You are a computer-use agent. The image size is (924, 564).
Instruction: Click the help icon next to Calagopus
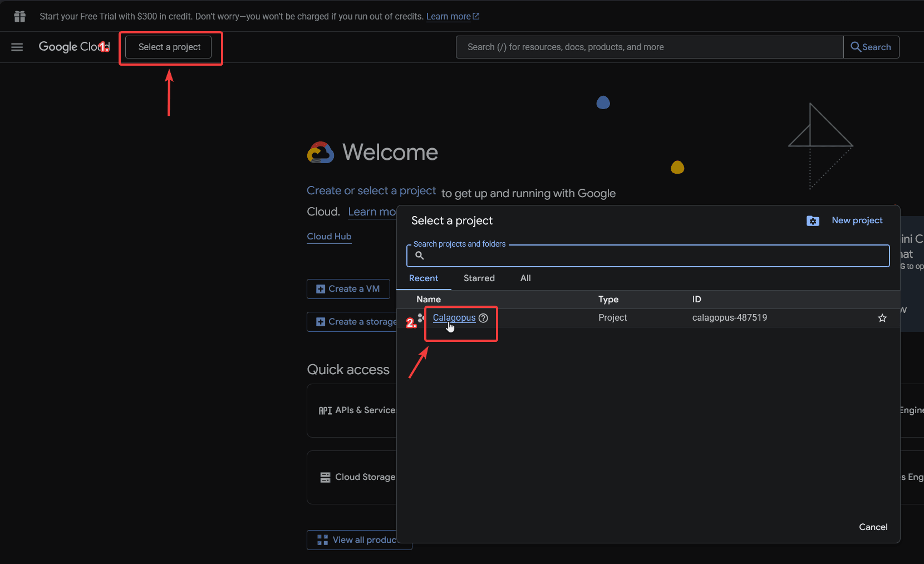(x=483, y=318)
